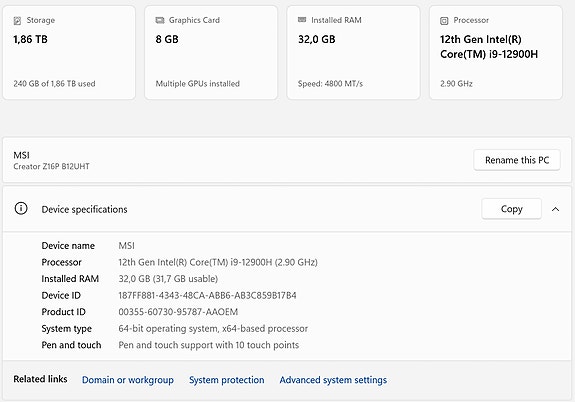Open the Graphics Card 8 GB card
Image resolution: width=575 pixels, height=402 pixels.
point(211,52)
